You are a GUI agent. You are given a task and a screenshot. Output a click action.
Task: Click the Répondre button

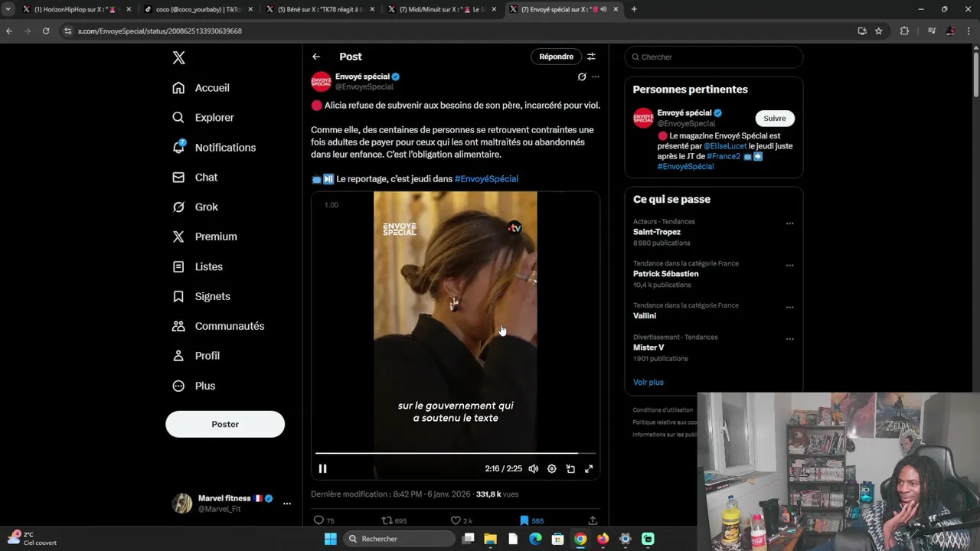point(556,57)
